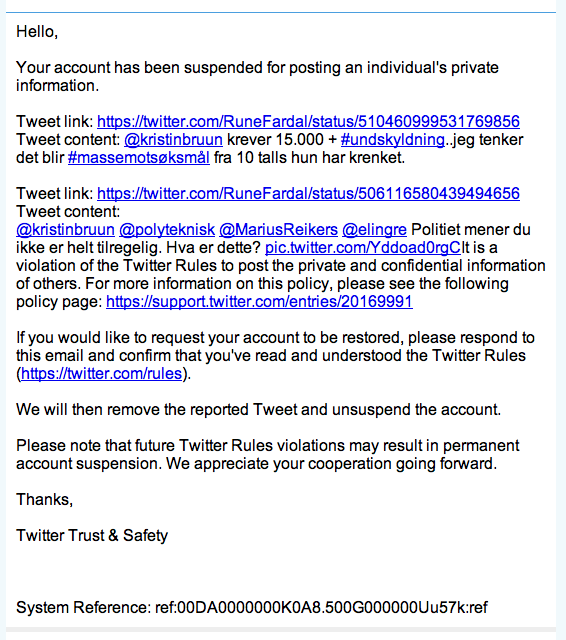The height and width of the screenshot is (640, 566).
Task: Click the @kristinbruun mention before 'krever 15.000'
Action: click(173, 140)
